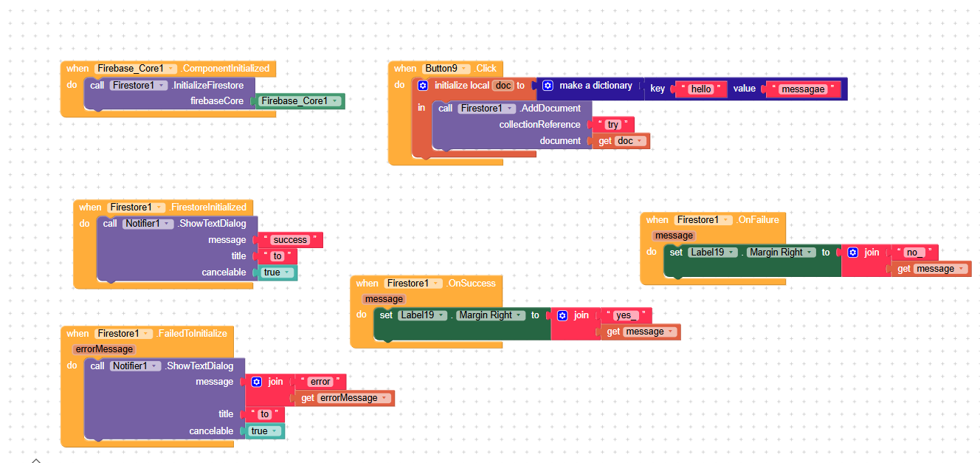The width and height of the screenshot is (980, 463).
Task: Edit the "messagae" text value field
Action: click(801, 89)
